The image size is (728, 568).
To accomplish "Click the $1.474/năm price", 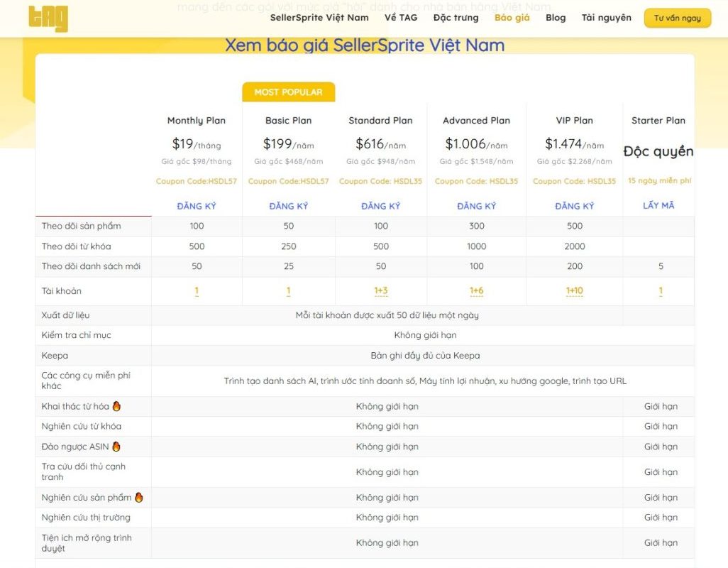I will (x=574, y=144).
